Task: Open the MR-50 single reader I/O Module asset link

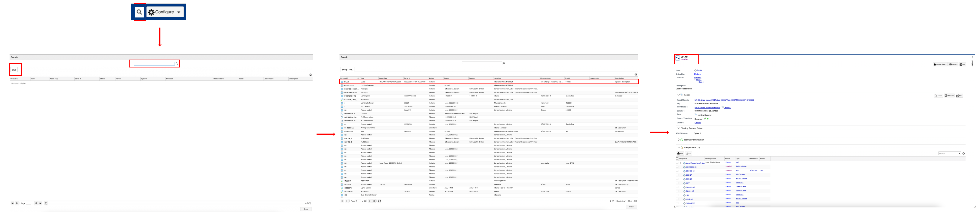Action: coord(724,100)
